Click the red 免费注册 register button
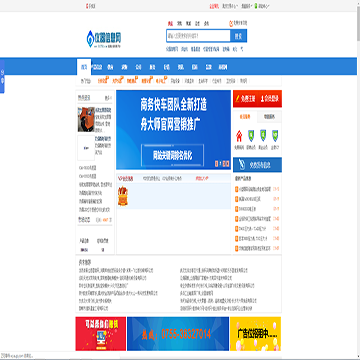The image size is (360, 360). pyautogui.click(x=245, y=99)
